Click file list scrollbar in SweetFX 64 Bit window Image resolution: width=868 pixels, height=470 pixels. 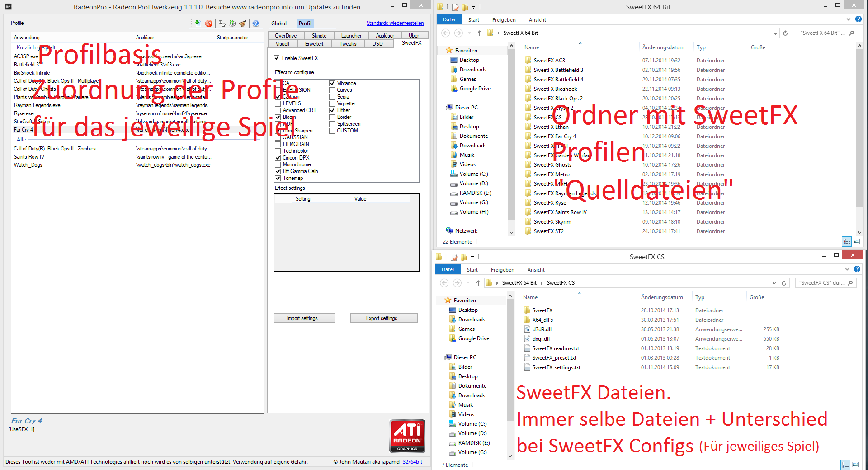click(859, 128)
